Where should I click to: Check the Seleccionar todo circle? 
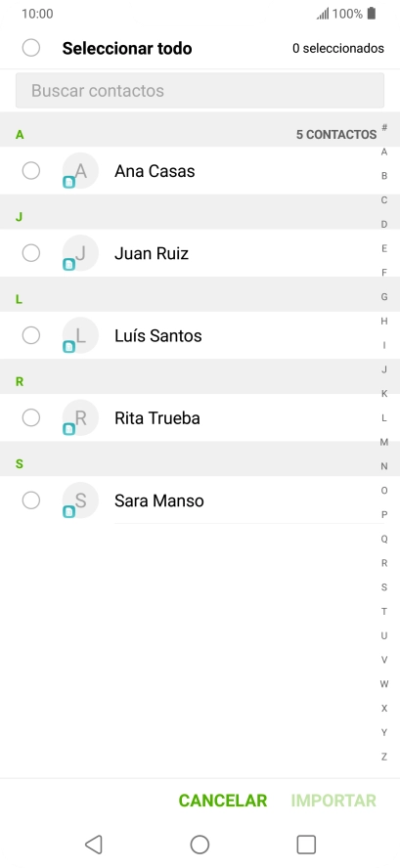pyautogui.click(x=31, y=48)
